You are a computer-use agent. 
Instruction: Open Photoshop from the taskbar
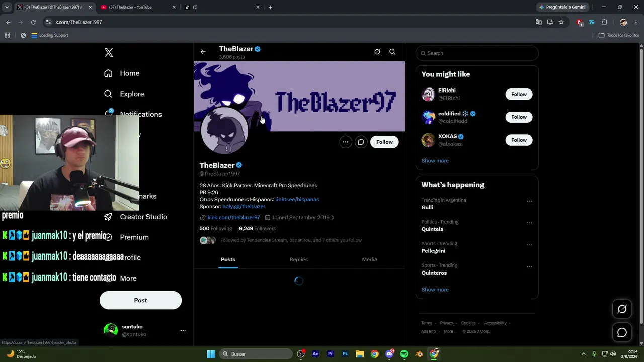[345, 354]
